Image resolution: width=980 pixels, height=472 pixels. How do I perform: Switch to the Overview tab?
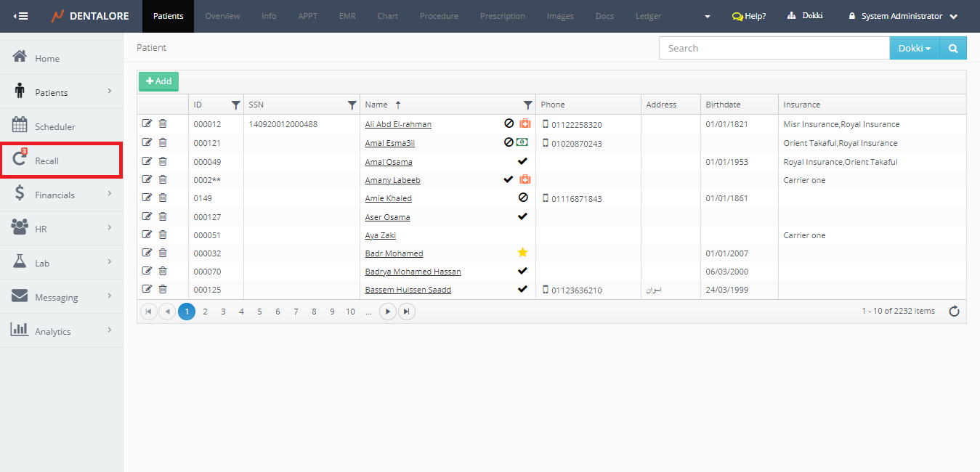pos(222,16)
